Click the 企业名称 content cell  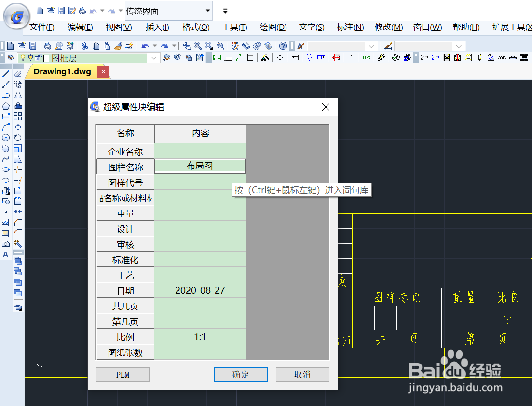pyautogui.click(x=200, y=151)
